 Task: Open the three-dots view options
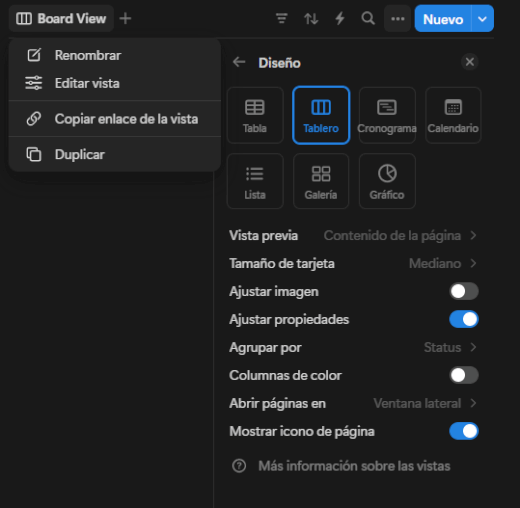tap(397, 19)
